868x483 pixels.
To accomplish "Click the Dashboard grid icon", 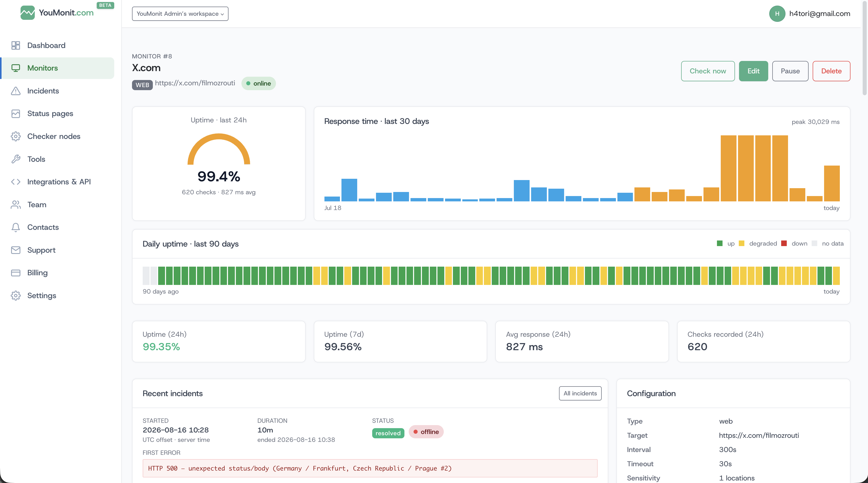I will tap(15, 45).
